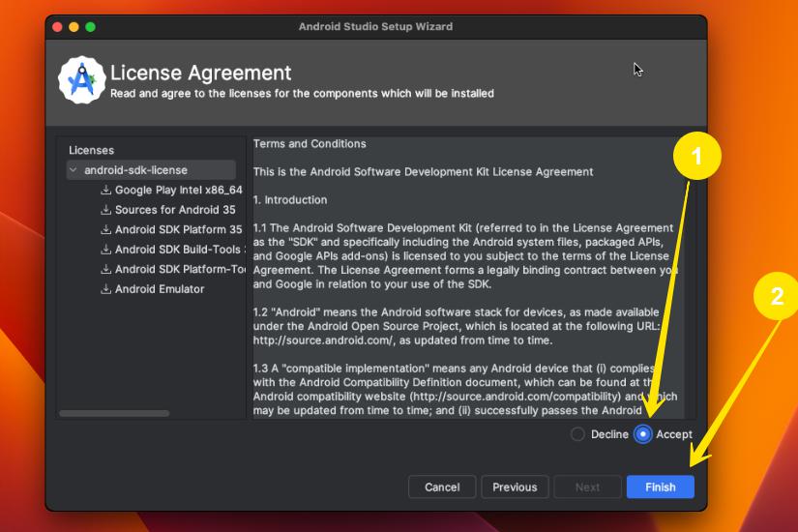The width and height of the screenshot is (798, 532).
Task: Click the '1. Introduction' heading line
Action: (290, 200)
